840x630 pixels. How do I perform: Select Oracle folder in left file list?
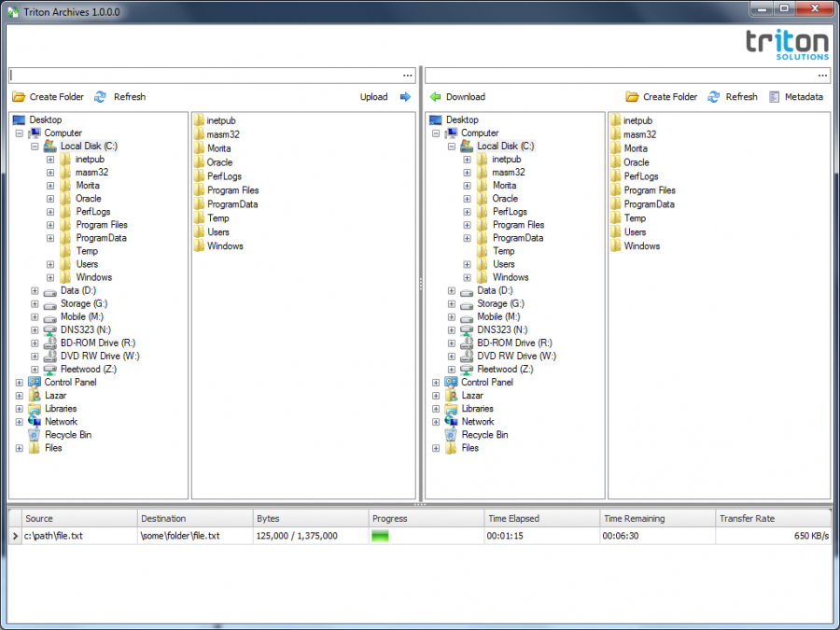point(213,162)
